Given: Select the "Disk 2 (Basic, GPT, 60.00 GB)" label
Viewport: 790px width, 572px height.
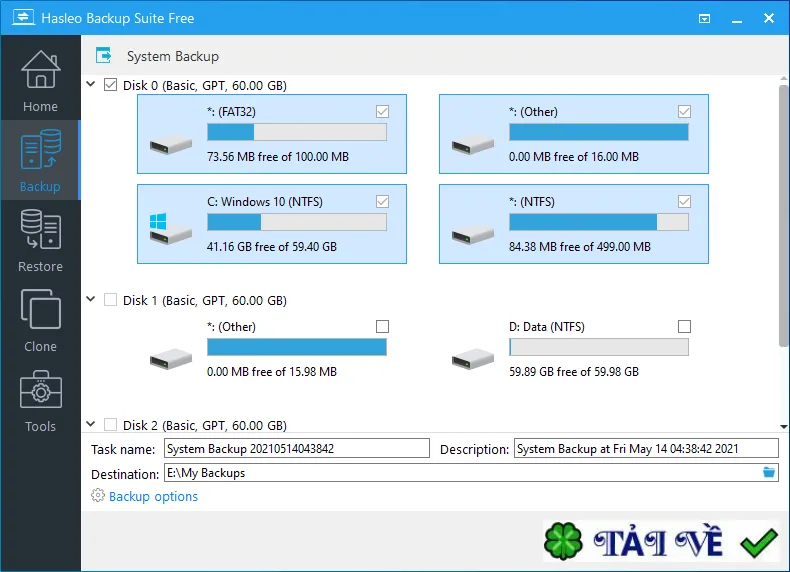Looking at the screenshot, I should coord(205,425).
